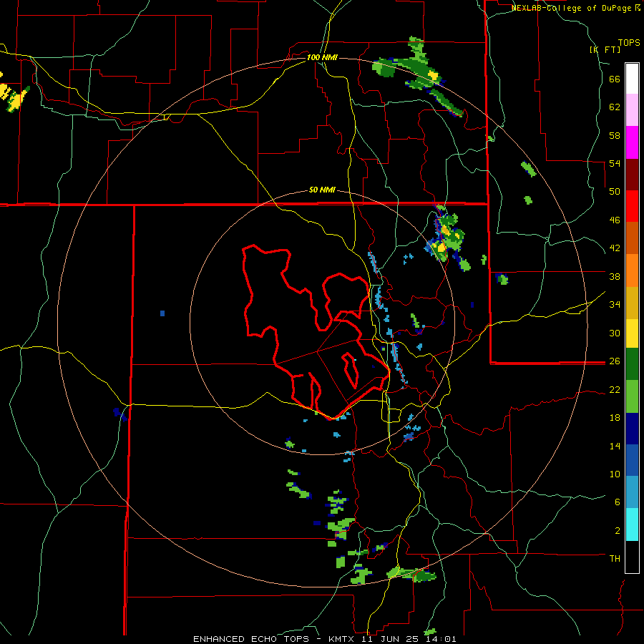Click the 22 value on the legend
The width and height of the screenshot is (644, 644).
(x=615, y=390)
